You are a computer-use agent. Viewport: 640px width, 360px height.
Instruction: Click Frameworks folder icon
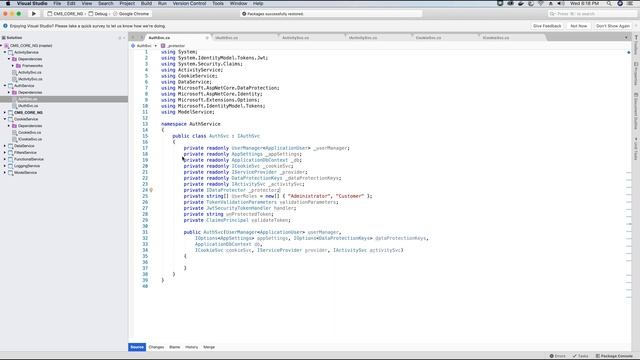pyautogui.click(x=18, y=66)
